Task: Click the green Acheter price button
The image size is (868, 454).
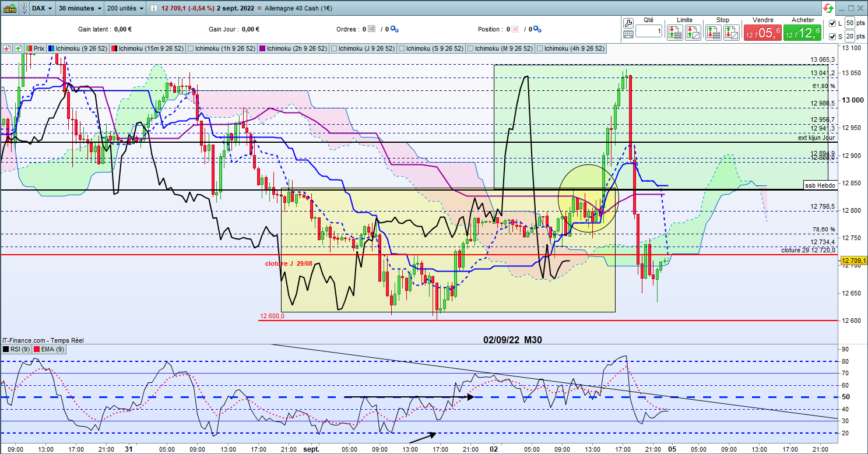Action: point(803,33)
